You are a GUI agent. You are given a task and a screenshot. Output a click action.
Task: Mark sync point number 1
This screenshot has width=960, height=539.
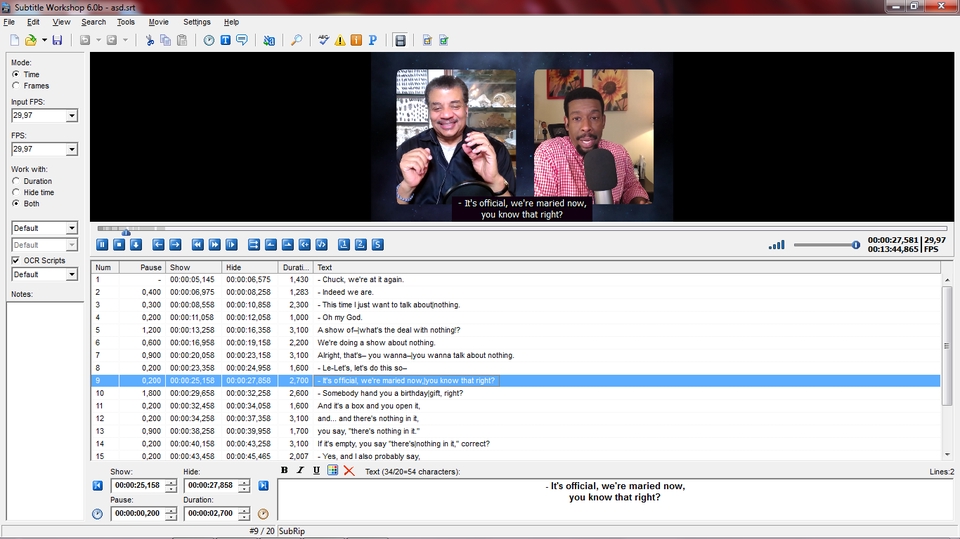(343, 244)
